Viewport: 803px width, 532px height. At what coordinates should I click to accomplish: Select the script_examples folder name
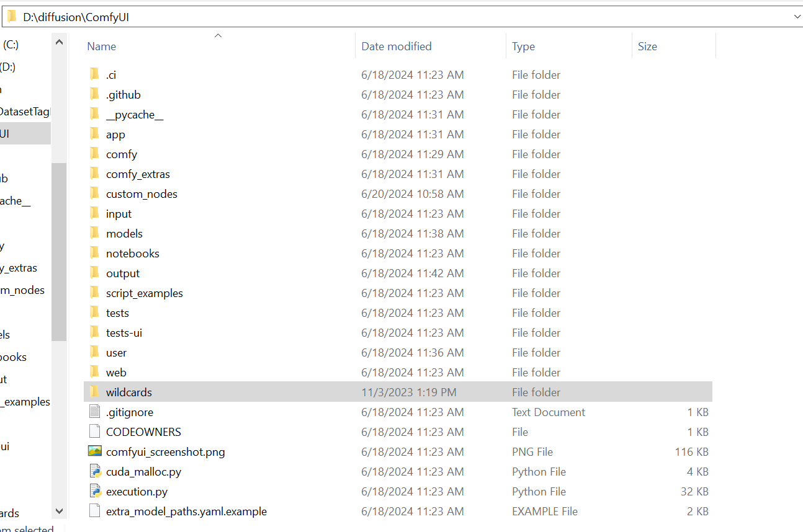145,293
